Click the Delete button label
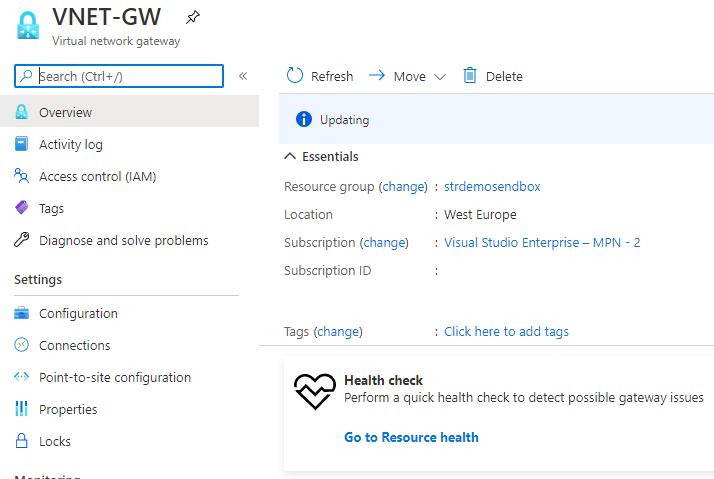 pyautogui.click(x=504, y=76)
